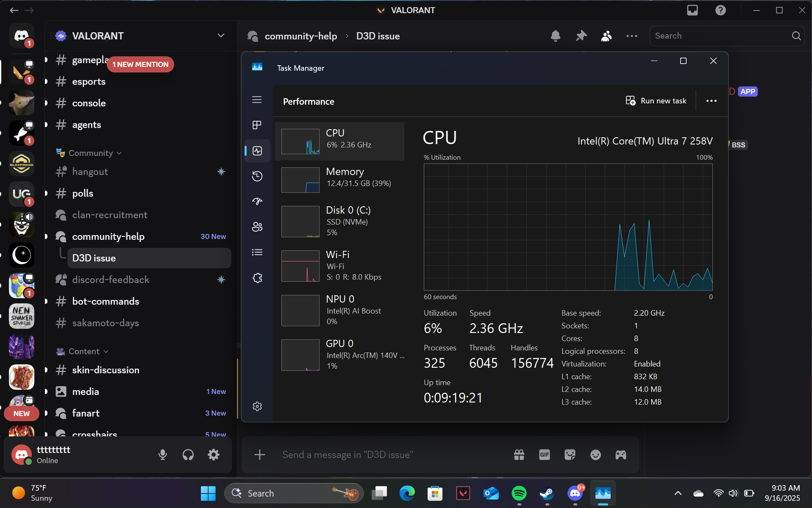Collapse the Community category
This screenshot has height=508, width=812.
coord(91,153)
